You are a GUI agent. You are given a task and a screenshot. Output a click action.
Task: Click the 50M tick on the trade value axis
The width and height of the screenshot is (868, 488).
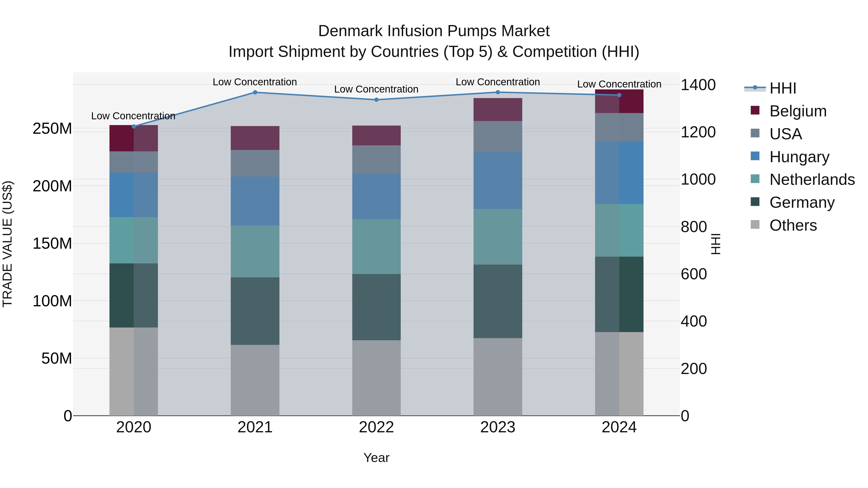click(x=57, y=358)
